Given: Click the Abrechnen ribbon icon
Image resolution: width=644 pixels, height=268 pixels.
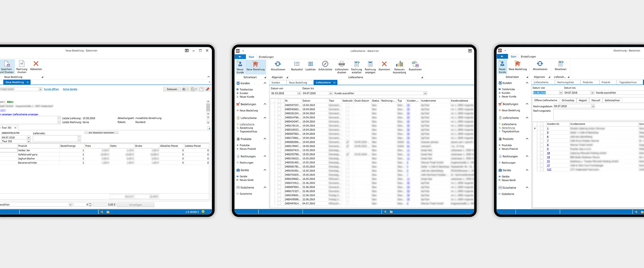Looking at the screenshot, I should 560,64.
